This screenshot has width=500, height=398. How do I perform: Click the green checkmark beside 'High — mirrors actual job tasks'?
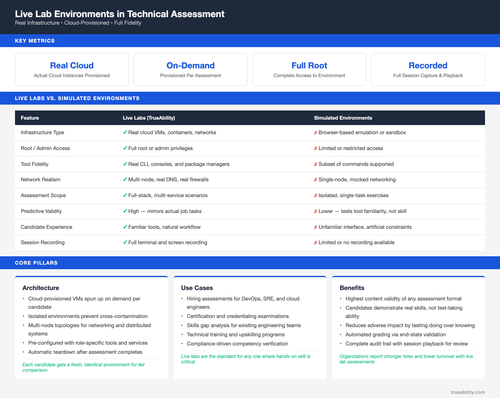125,211
